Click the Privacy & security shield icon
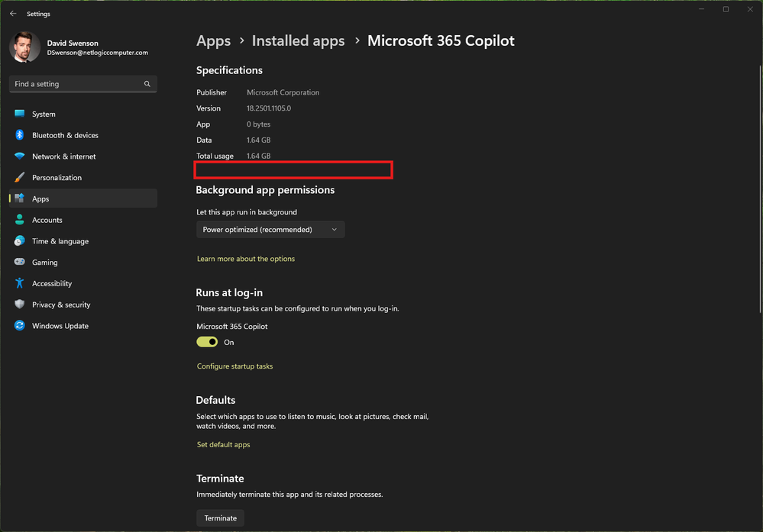Viewport: 763px width, 532px height. (x=19, y=305)
